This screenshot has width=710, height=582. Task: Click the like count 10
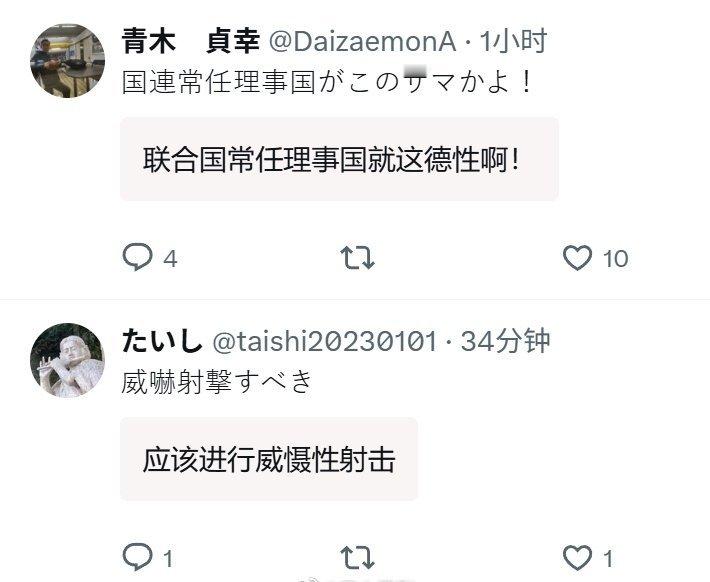coord(615,259)
